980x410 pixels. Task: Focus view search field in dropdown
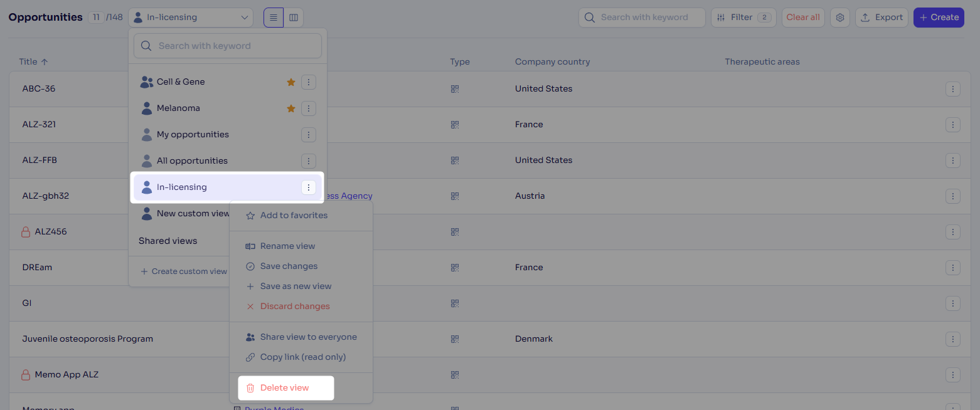point(228,46)
